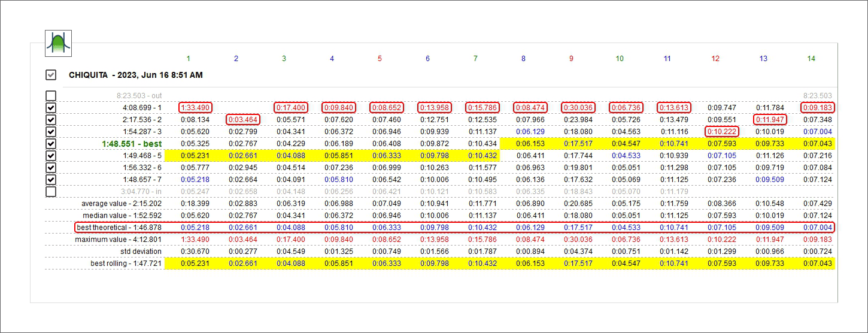Click the CHIQUITA session title

[135, 75]
